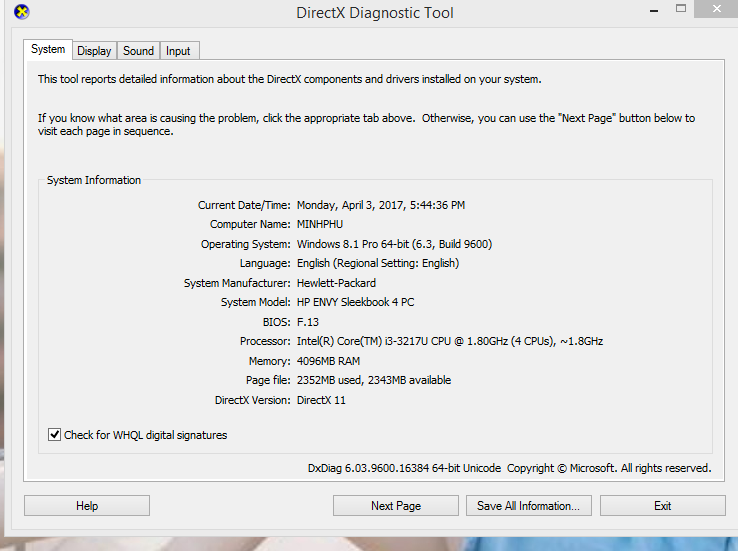The height and width of the screenshot is (551, 738).
Task: Click the Help button
Action: [x=87, y=506]
